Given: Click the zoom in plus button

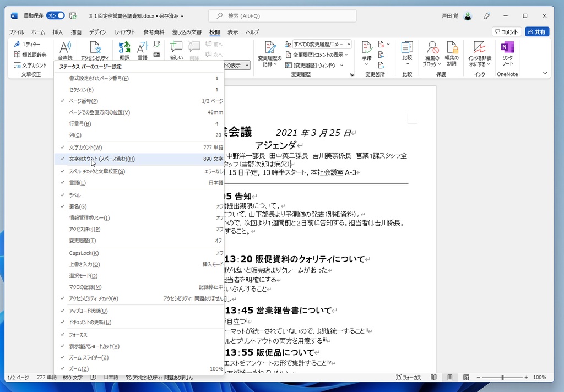Looking at the screenshot, I should pos(526,378).
